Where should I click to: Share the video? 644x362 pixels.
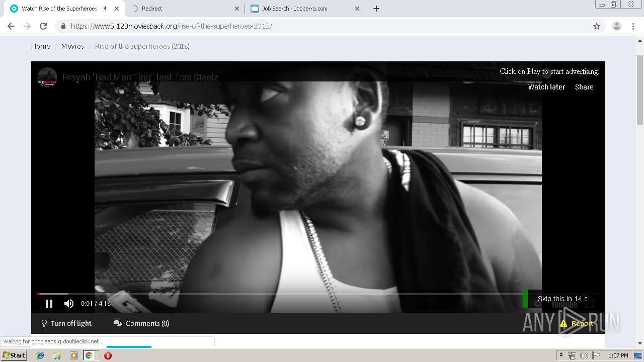tap(584, 87)
